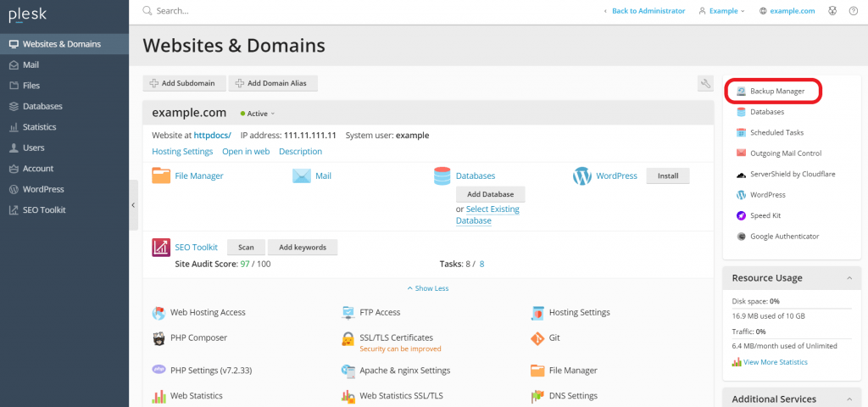Open WordPress in the left sidebar
Viewport: 868px width, 407px height.
point(64,189)
